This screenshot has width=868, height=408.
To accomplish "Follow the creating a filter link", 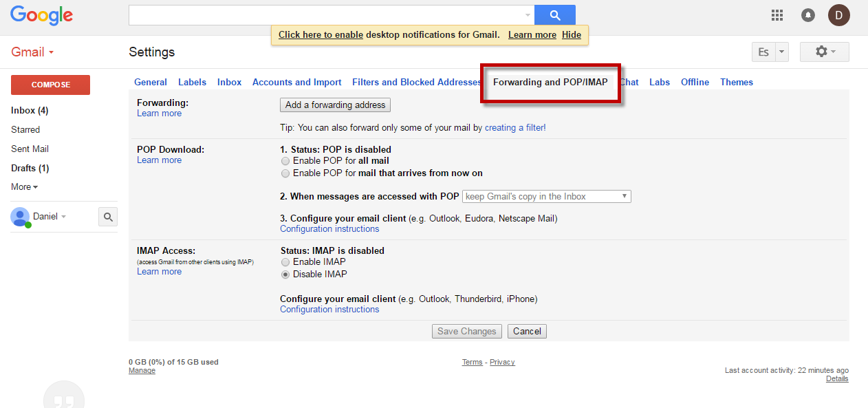I will tap(514, 128).
